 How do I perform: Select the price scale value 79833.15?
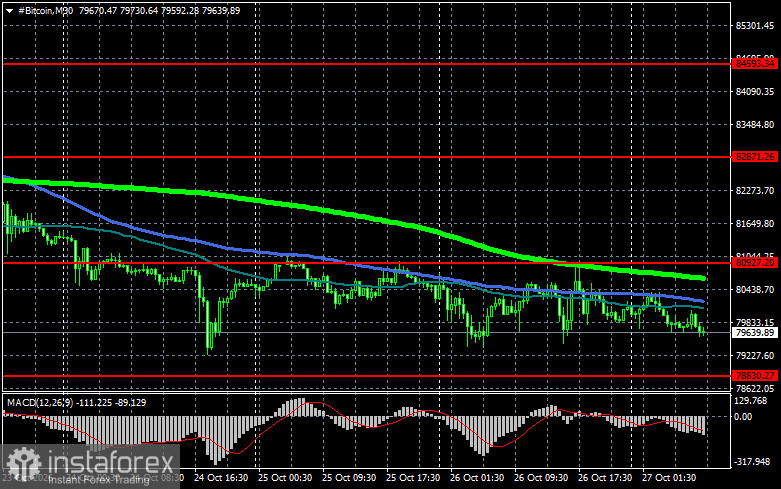click(x=755, y=322)
